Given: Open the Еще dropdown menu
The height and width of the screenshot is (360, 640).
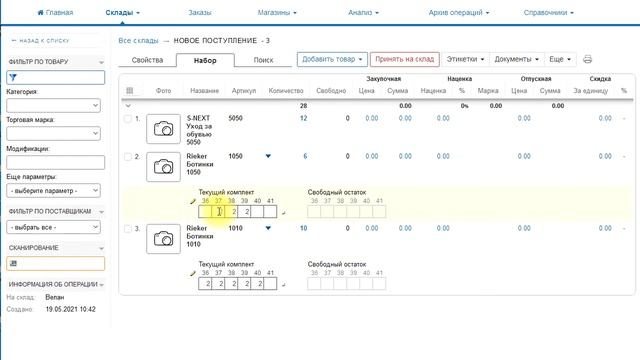Looking at the screenshot, I should tap(560, 59).
